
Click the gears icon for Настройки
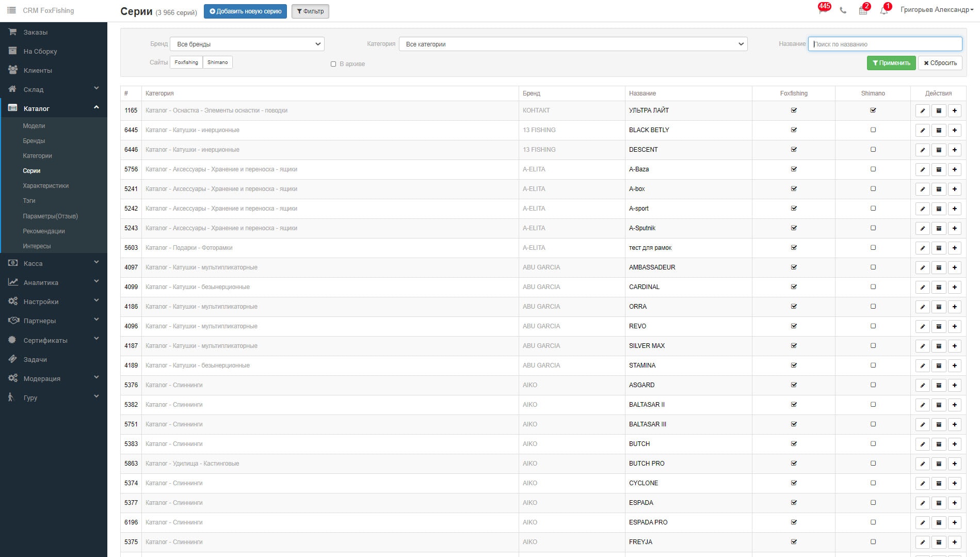[12, 301]
